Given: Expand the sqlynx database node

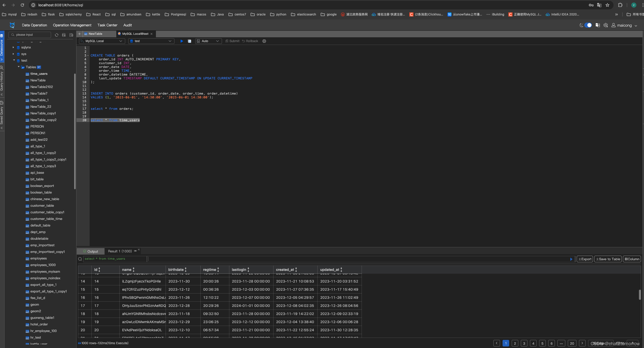Looking at the screenshot, I should (x=13, y=47).
